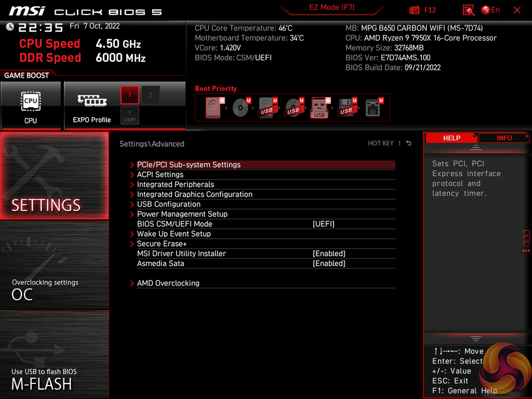The width and height of the screenshot is (532, 399).
Task: Click the help panel top scroll handle
Action: (x=476, y=147)
